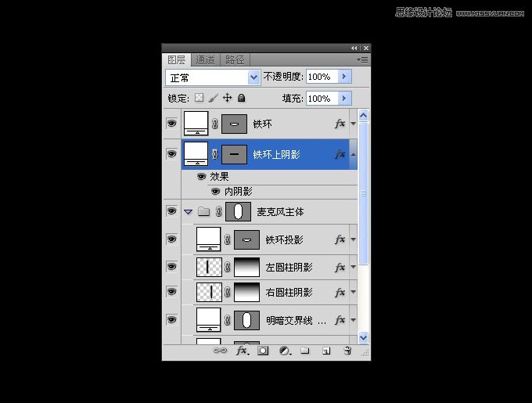Collapse effects list of 铁环上阴影 layer
Viewport: 532px width, 403px height.
tap(353, 154)
